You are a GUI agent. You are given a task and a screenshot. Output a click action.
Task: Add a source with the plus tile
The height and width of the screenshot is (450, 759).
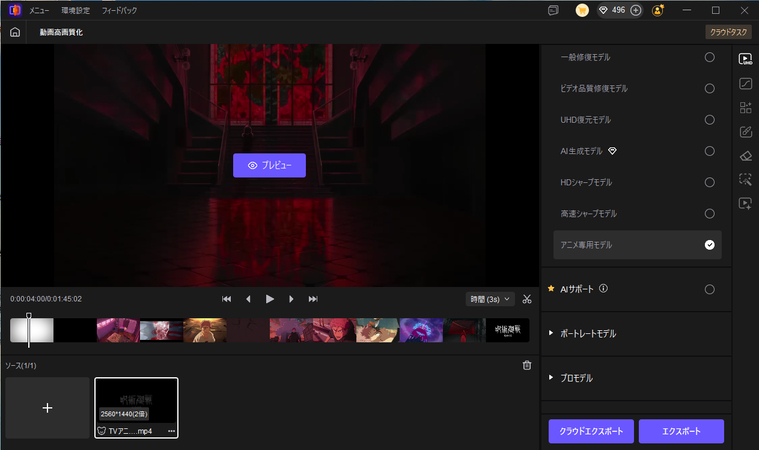pos(47,408)
